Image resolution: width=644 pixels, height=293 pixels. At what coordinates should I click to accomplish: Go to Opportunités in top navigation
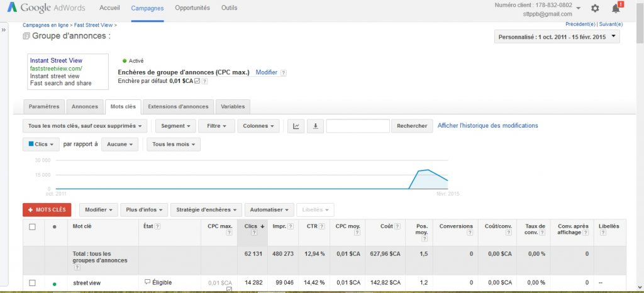pyautogui.click(x=192, y=8)
